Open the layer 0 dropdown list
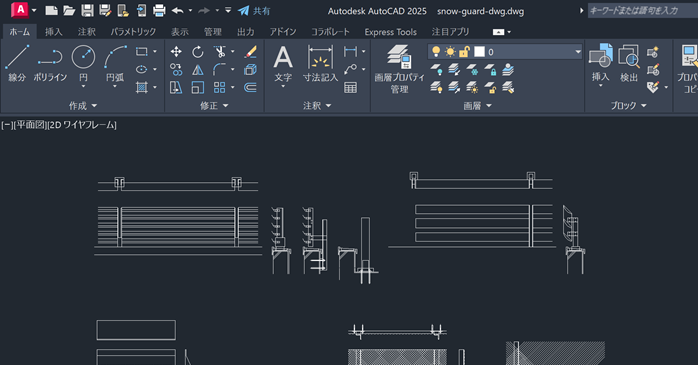This screenshot has height=365, width=698. (x=578, y=52)
